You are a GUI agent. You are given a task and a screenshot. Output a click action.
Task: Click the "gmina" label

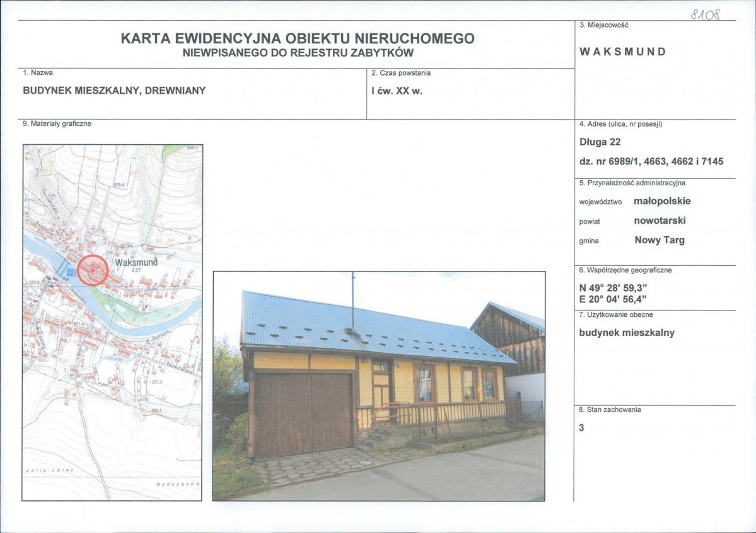(589, 241)
